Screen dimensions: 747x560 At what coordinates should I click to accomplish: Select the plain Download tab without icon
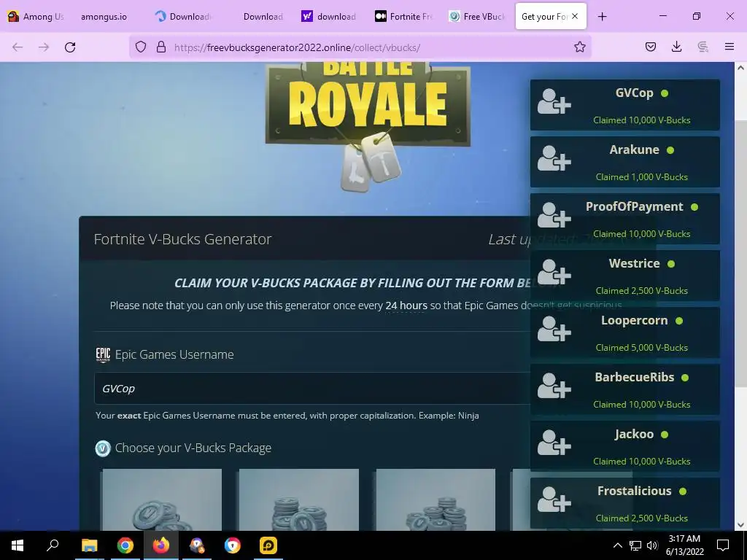click(263, 17)
